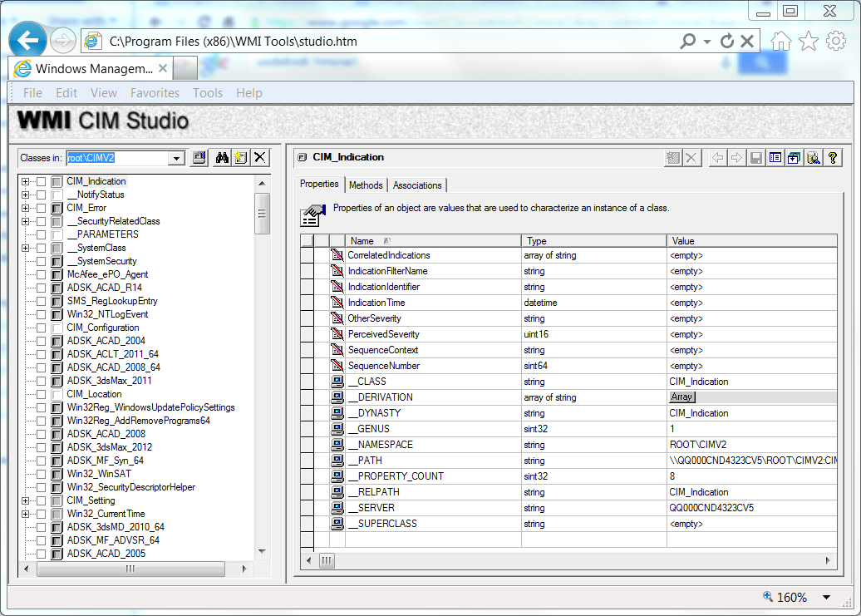
Task: Expand the CIM_Error tree node
Action: (x=25, y=208)
